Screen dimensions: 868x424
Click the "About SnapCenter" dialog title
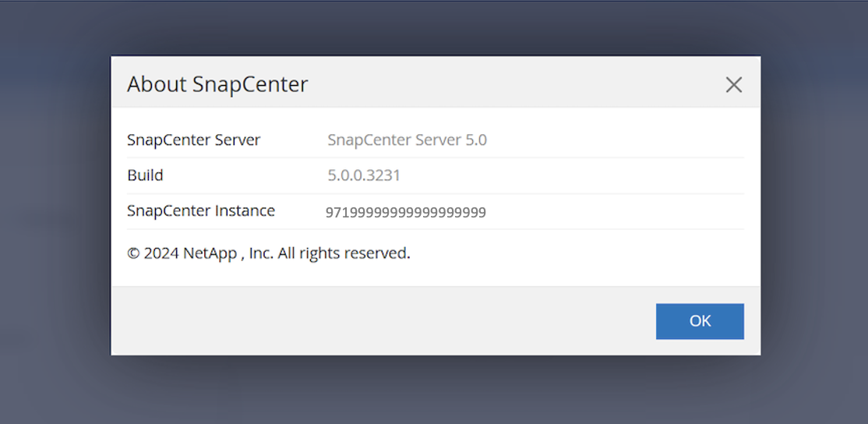(217, 84)
